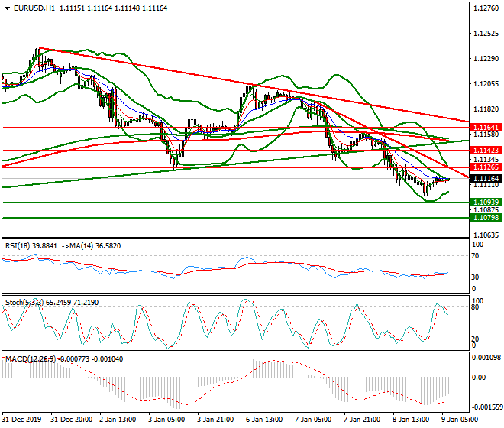Viewport: 504px width, 428px height.
Task: Select the 9 Jan 05:00 time label
Action: (x=460, y=420)
